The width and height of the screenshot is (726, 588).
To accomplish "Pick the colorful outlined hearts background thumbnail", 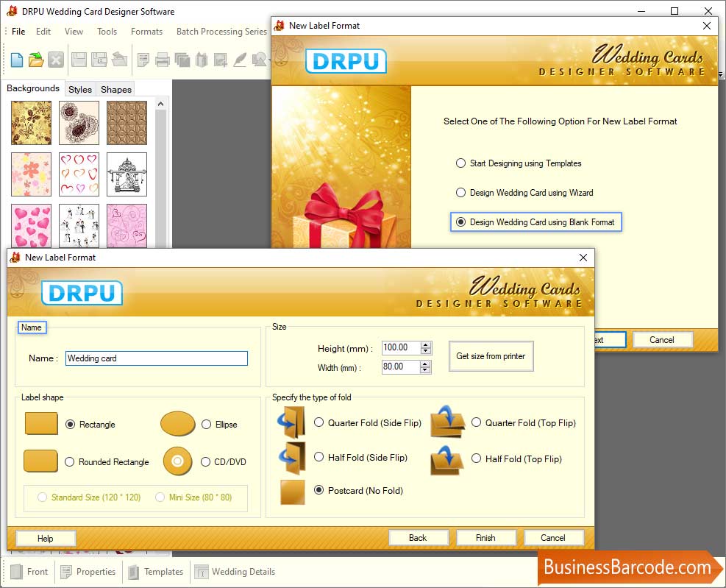I will tap(79, 174).
